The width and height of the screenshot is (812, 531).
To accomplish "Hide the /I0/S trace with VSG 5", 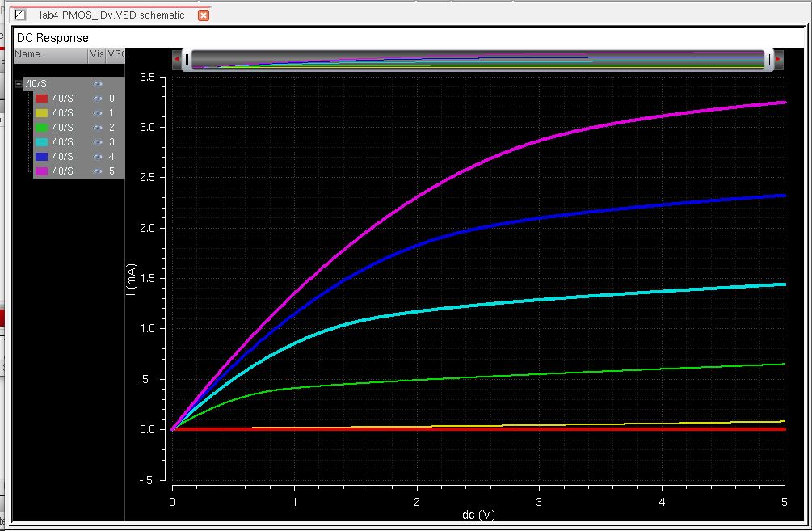I will [98, 171].
